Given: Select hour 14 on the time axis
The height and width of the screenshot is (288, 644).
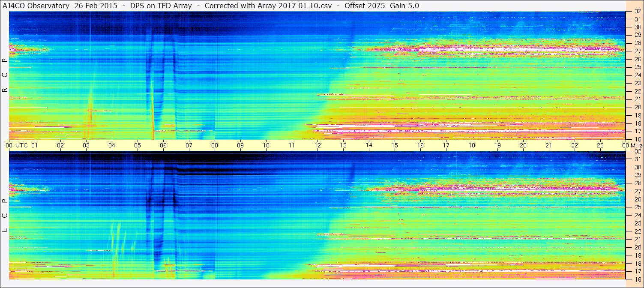Looking at the screenshot, I should click(x=369, y=145).
